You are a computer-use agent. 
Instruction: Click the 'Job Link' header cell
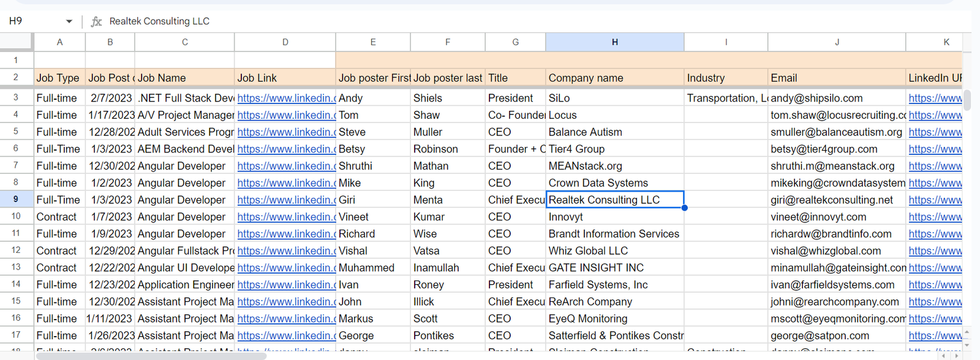tap(285, 78)
